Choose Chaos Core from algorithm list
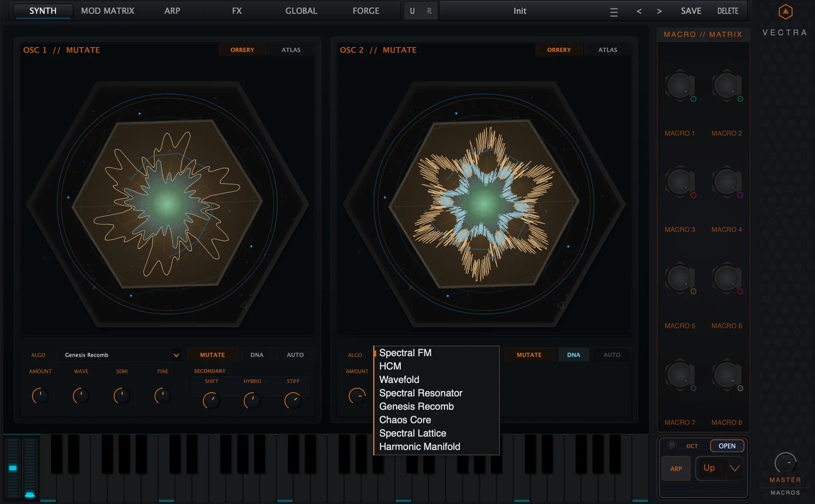Image resolution: width=815 pixels, height=504 pixels. [x=436, y=420]
